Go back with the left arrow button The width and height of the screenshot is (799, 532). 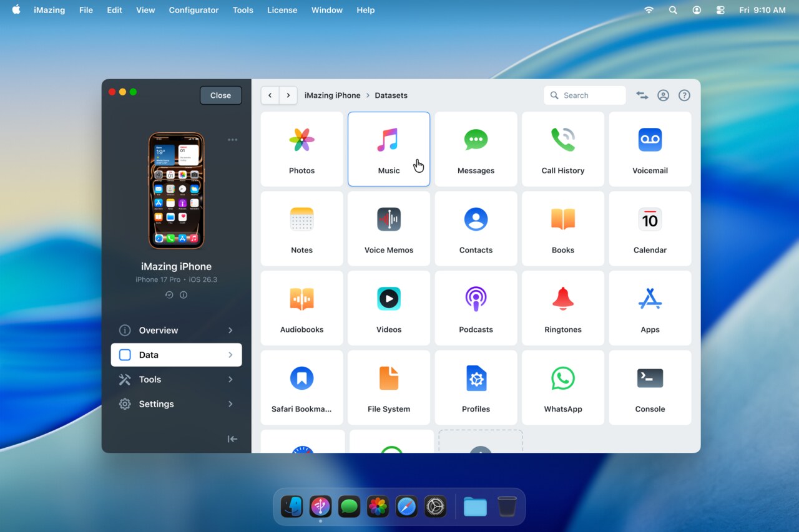[270, 95]
